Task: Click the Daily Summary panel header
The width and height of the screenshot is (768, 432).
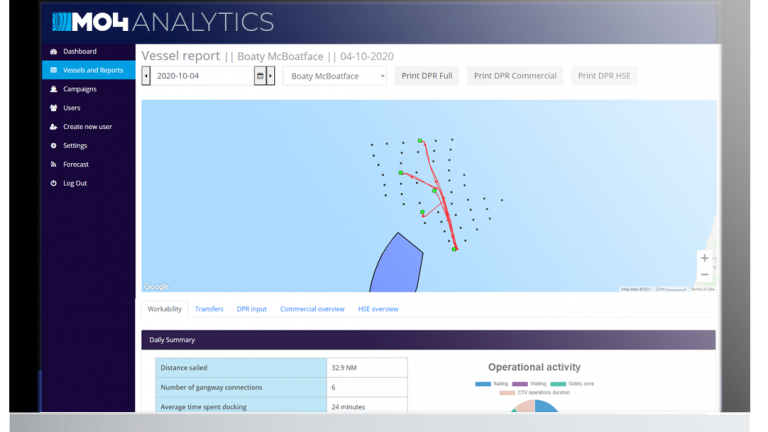Action: [x=429, y=340]
